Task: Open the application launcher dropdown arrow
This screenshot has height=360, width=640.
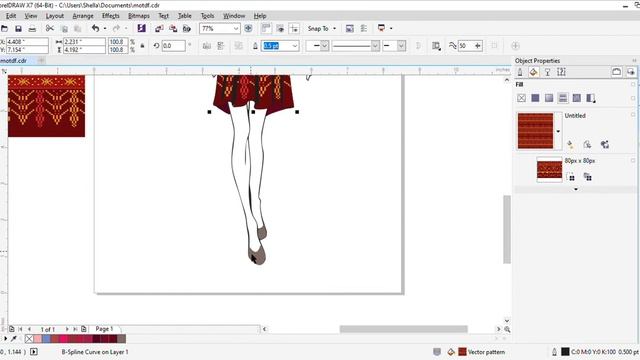Action: click(x=391, y=29)
